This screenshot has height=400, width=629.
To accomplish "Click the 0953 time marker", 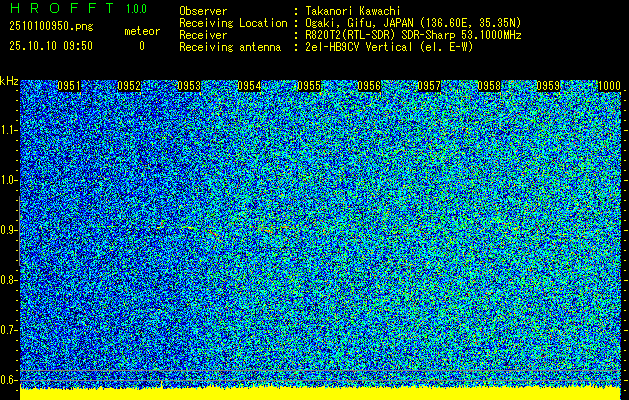I will point(189,86).
